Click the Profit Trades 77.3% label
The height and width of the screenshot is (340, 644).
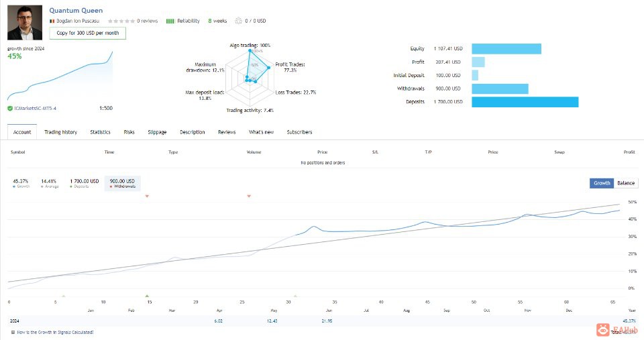[x=290, y=67]
